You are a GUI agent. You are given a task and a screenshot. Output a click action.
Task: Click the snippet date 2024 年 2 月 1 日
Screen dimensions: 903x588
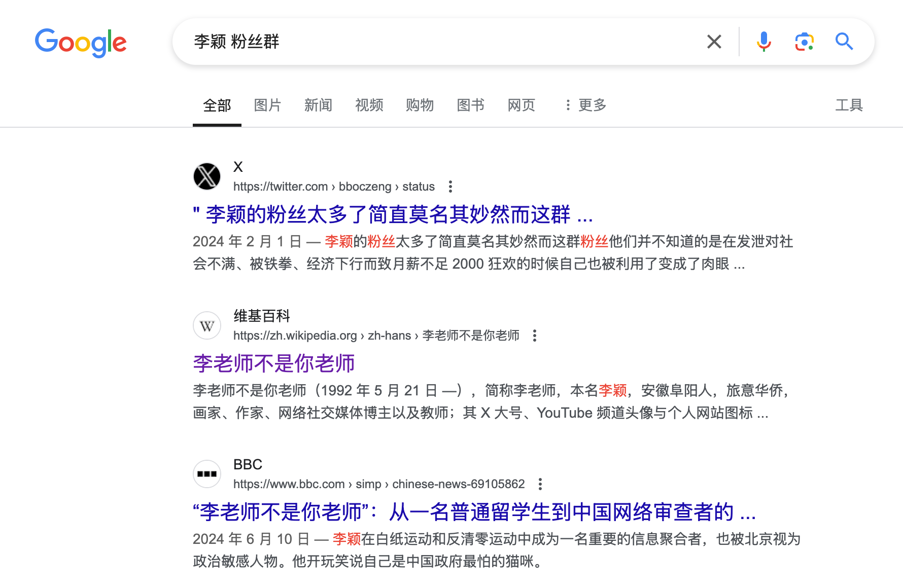pyautogui.click(x=247, y=241)
